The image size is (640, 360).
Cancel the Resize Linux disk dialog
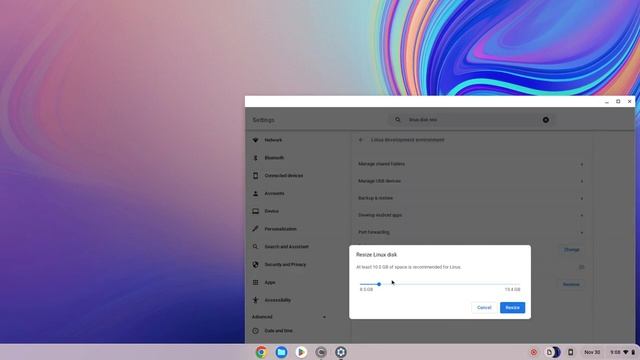484,307
